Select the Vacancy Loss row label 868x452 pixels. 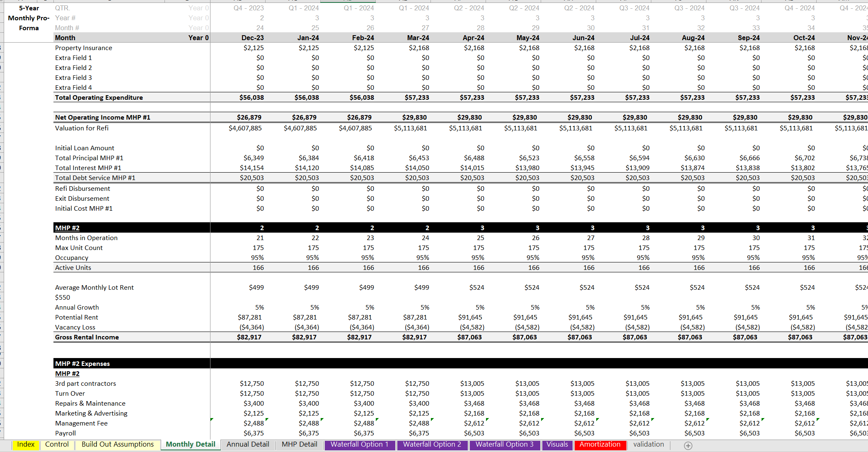pyautogui.click(x=75, y=327)
